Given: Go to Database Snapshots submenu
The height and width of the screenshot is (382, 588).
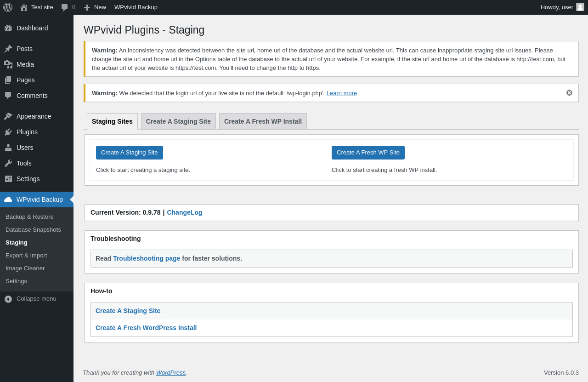Looking at the screenshot, I should tap(33, 230).
